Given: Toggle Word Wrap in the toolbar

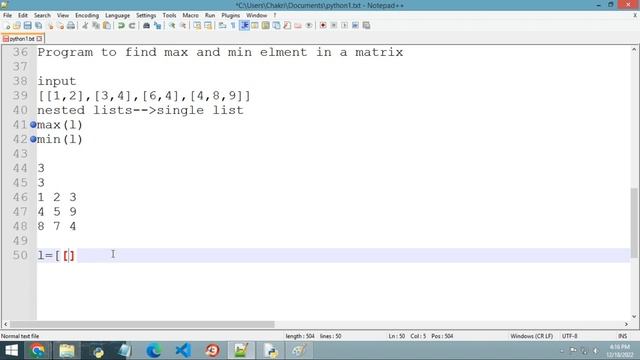Looking at the screenshot, I should click(222, 26).
